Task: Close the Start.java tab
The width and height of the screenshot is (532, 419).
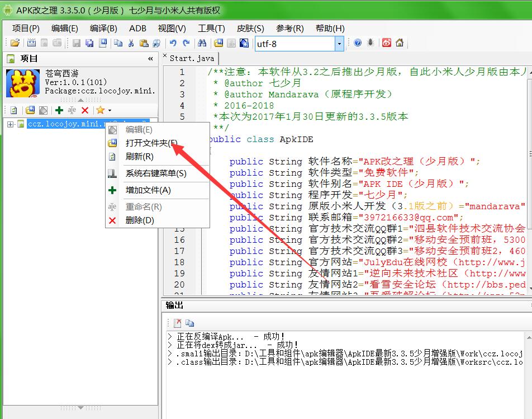Action: click(165, 56)
